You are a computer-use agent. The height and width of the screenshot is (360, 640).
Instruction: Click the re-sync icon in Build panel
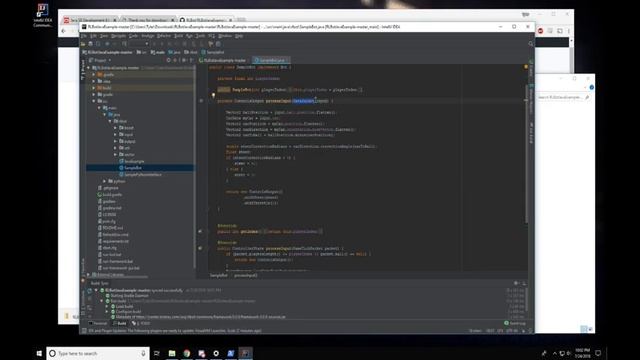click(x=89, y=291)
